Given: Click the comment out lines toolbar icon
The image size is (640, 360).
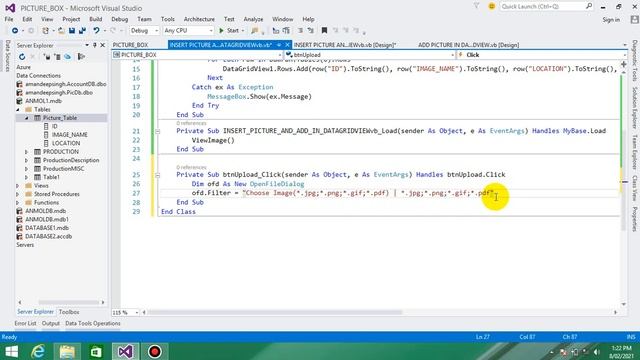Looking at the screenshot, I should pos(300,31).
